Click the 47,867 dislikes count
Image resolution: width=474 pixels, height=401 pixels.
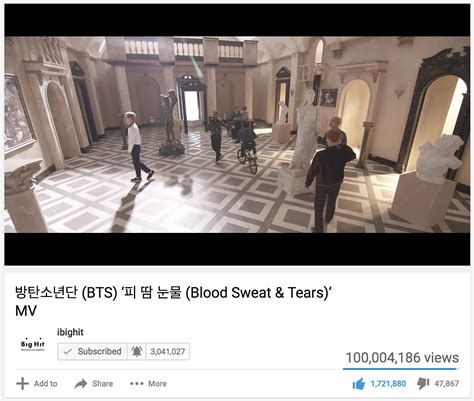(447, 384)
